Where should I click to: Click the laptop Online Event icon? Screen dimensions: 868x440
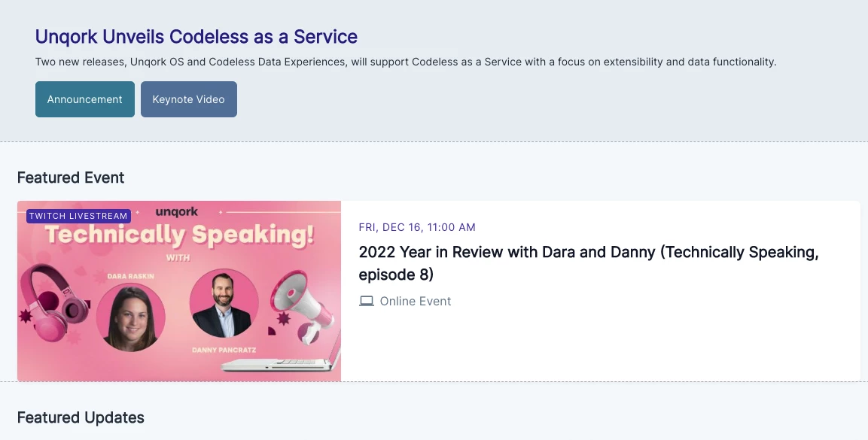click(x=367, y=302)
